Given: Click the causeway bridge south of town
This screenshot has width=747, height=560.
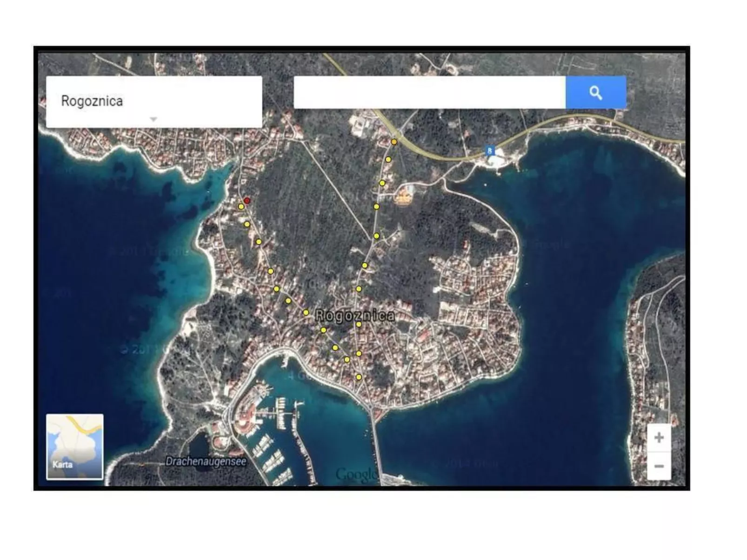Looking at the screenshot, I should click(376, 441).
